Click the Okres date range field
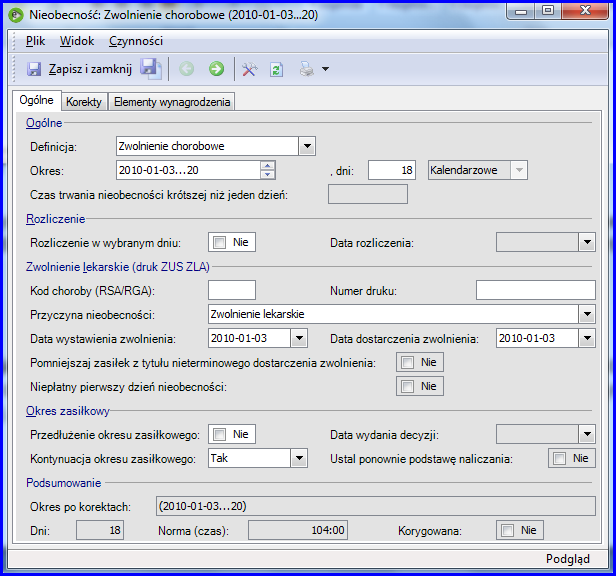Screen dimensions: 616x576 pos(189,170)
